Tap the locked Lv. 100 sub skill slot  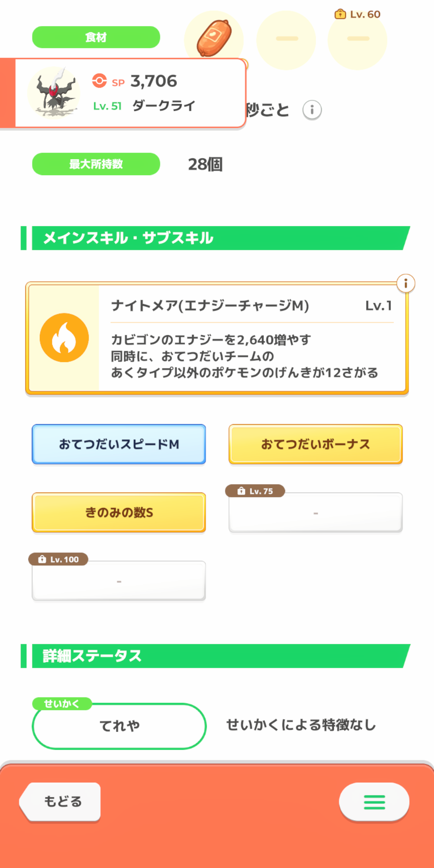pos(119,582)
